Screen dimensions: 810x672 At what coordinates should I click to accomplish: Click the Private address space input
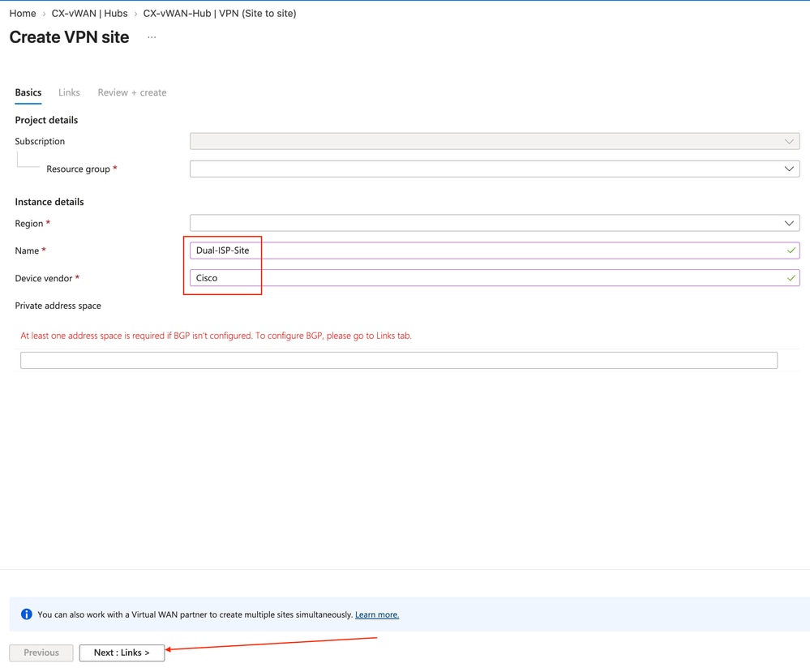click(x=399, y=360)
